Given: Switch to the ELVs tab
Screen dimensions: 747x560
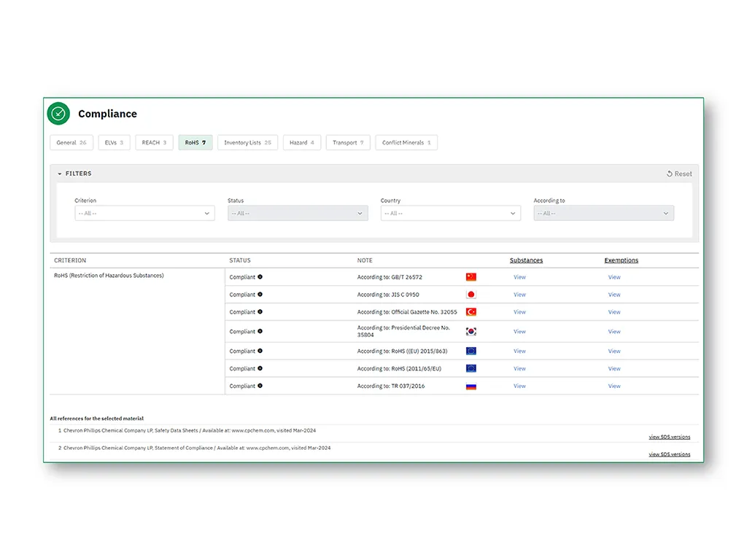Looking at the screenshot, I should tap(115, 142).
